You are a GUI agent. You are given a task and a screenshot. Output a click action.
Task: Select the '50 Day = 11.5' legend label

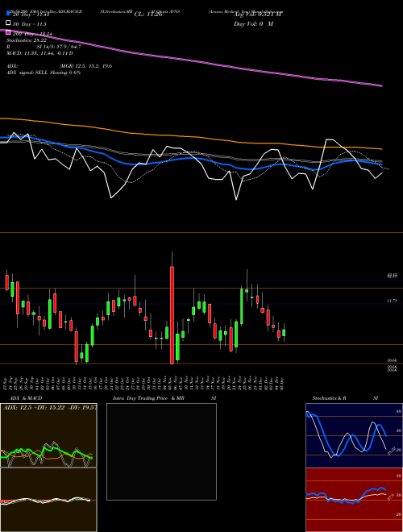29,24
